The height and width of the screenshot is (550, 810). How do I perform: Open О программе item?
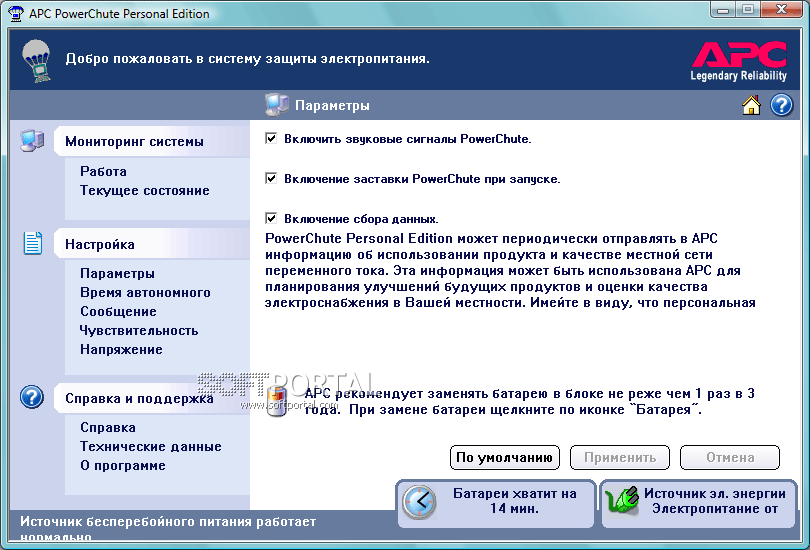(123, 465)
